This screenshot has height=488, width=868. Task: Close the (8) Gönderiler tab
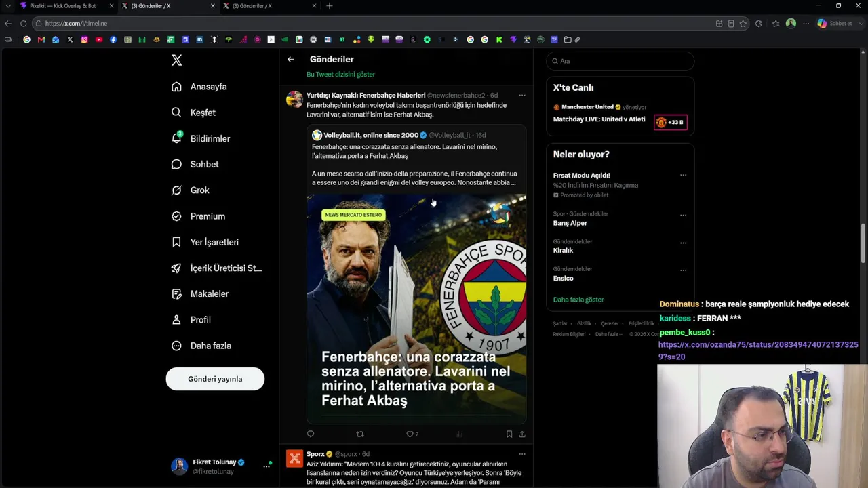pos(315,6)
